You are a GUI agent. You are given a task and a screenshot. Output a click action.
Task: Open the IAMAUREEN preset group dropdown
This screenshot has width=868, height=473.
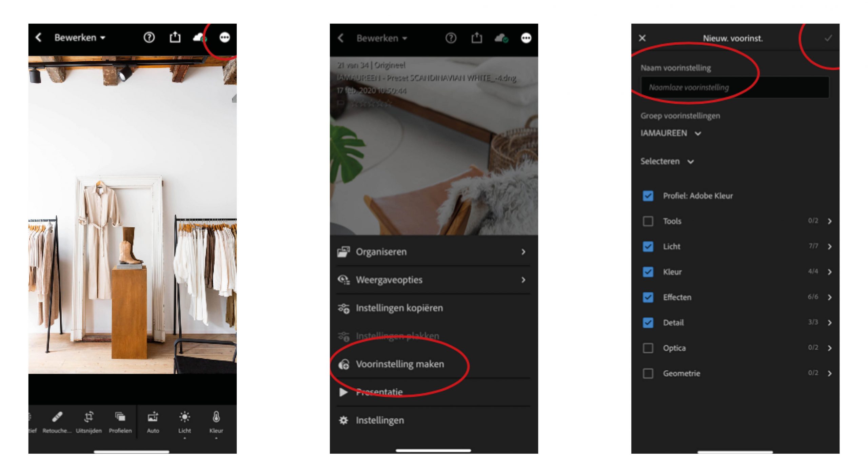[670, 133]
